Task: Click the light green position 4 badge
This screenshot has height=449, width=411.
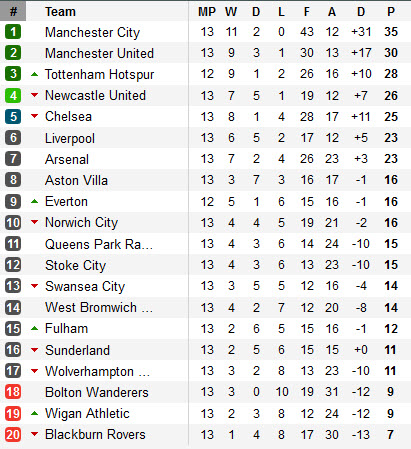Action: [13, 95]
